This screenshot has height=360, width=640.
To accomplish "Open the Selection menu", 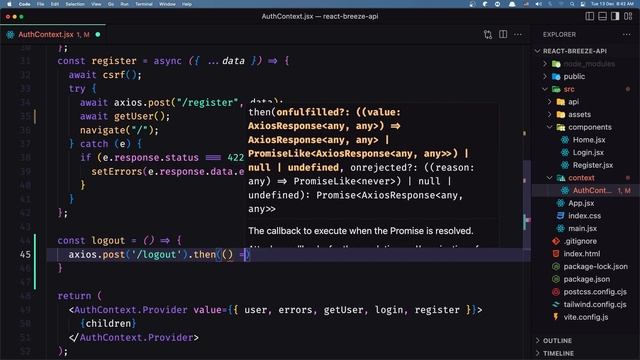I will pos(75,4).
